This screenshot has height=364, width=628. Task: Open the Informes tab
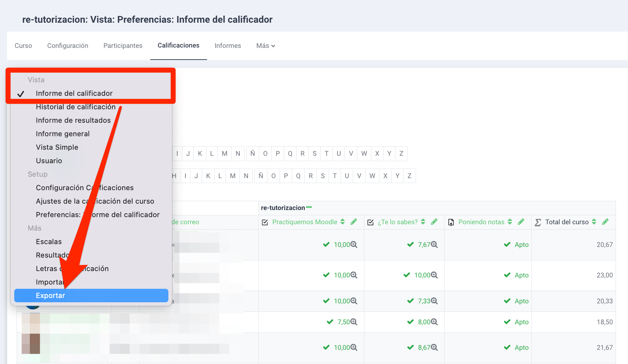coord(228,46)
